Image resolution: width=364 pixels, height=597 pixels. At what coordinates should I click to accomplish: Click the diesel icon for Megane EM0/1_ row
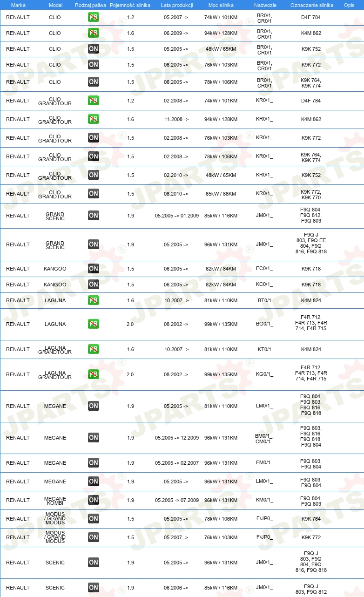[x=93, y=463]
